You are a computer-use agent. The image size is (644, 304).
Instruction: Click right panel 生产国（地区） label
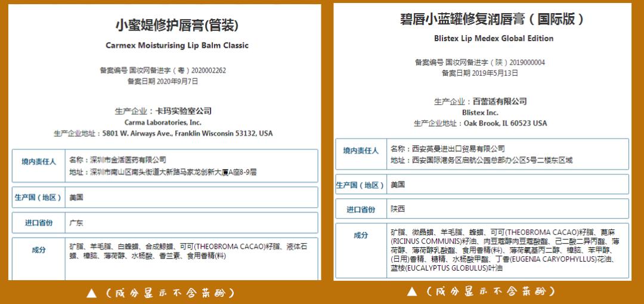pyautogui.click(x=361, y=185)
